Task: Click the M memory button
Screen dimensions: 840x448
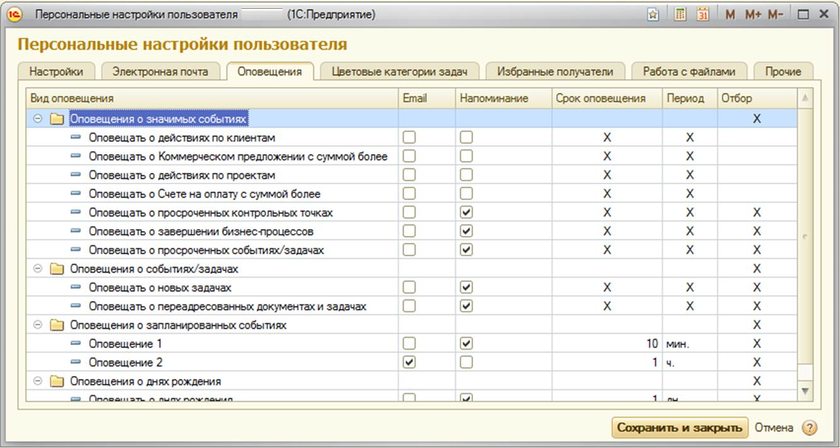Action: pos(730,15)
